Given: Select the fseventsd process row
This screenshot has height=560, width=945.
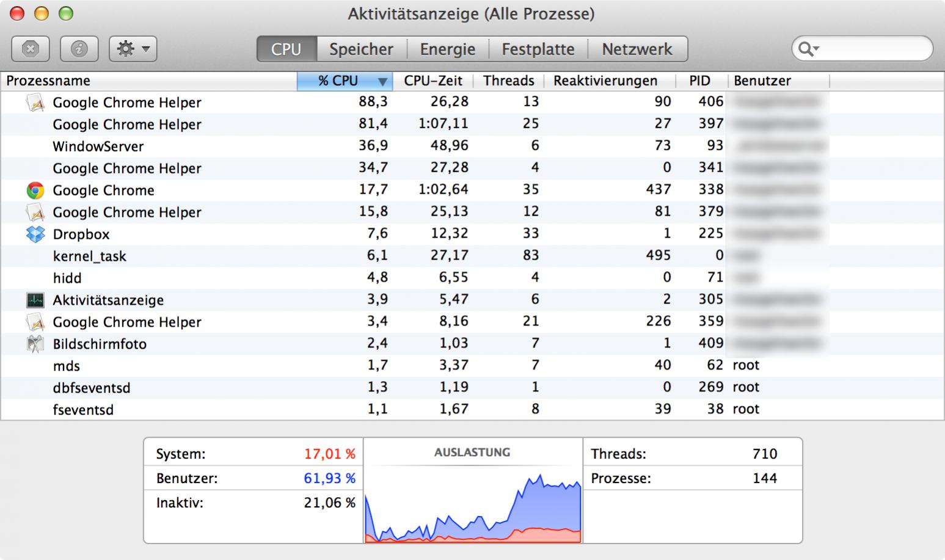Looking at the screenshot, I should click(x=472, y=410).
